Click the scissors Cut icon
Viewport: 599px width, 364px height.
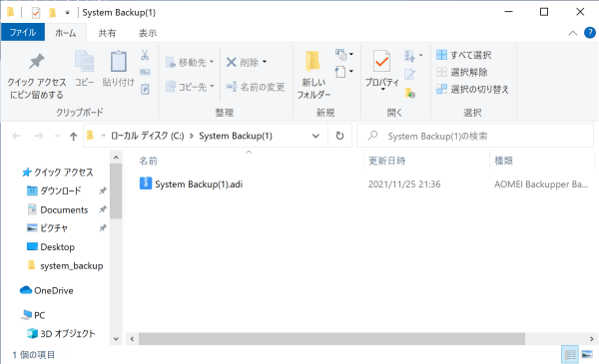tap(145, 55)
